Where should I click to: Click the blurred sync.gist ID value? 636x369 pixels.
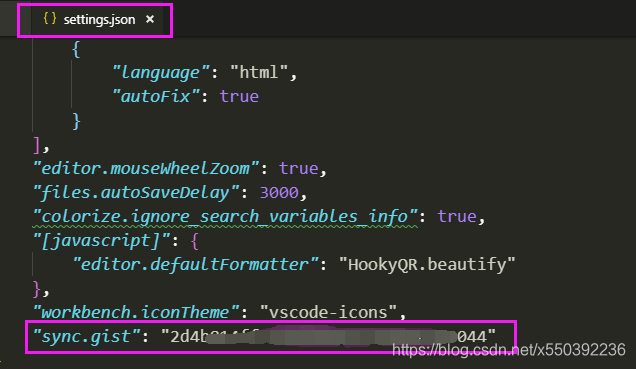pyautogui.click(x=329, y=337)
